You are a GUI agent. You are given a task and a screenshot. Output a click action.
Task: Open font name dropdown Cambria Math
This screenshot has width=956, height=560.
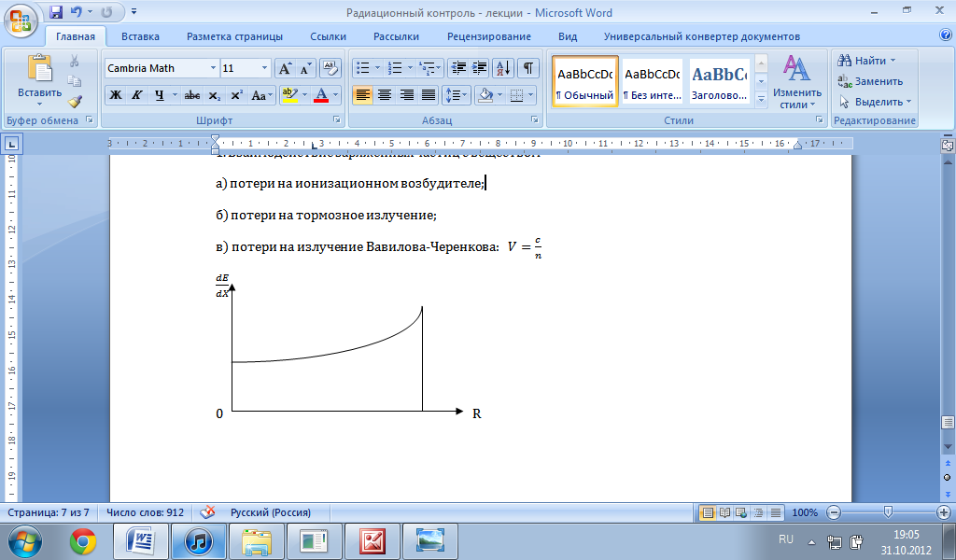tap(213, 68)
